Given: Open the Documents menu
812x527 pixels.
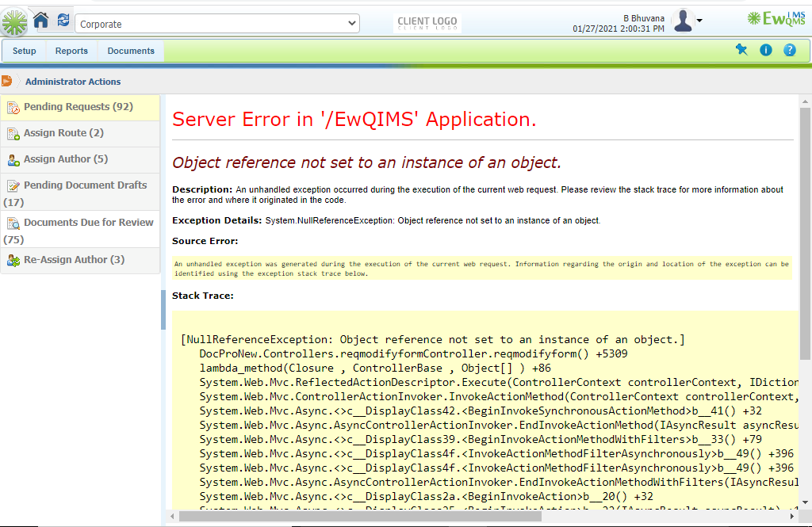Looking at the screenshot, I should pyautogui.click(x=131, y=51).
